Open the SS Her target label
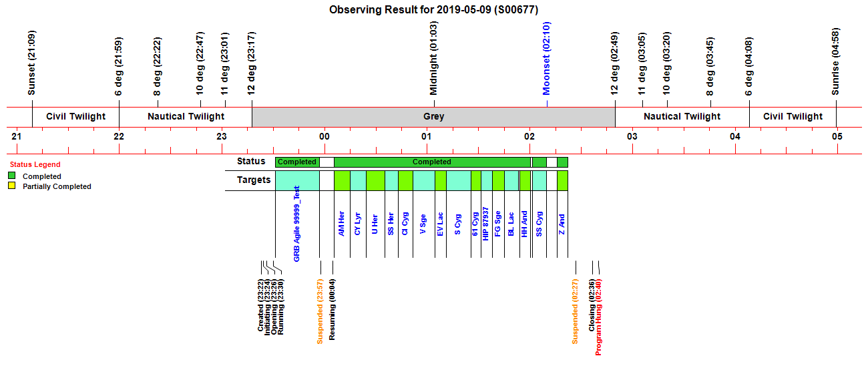The image size is (868, 372). click(391, 224)
